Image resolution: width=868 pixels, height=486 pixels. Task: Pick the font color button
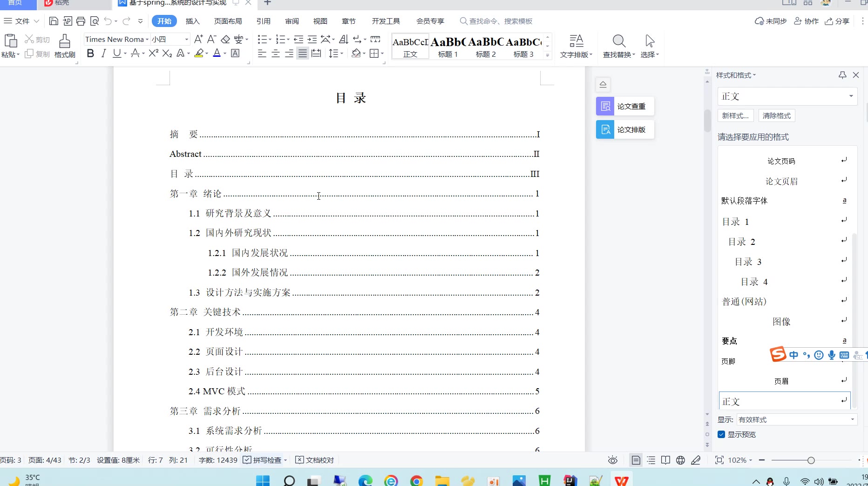coord(217,54)
